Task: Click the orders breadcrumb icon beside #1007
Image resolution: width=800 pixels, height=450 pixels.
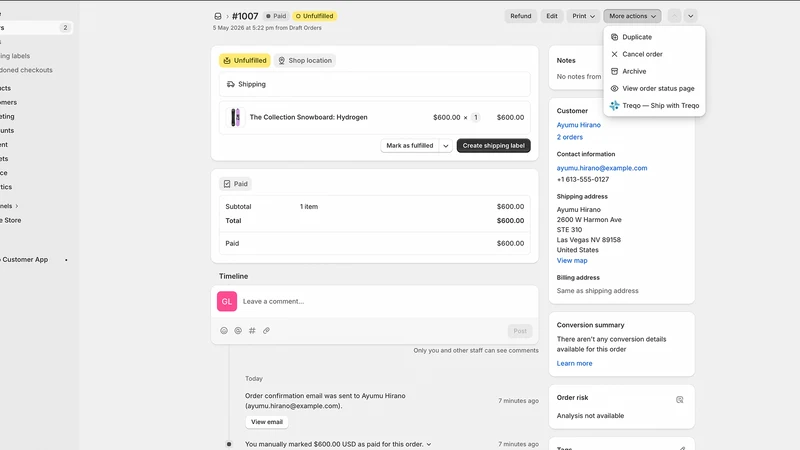Action: 218,16
